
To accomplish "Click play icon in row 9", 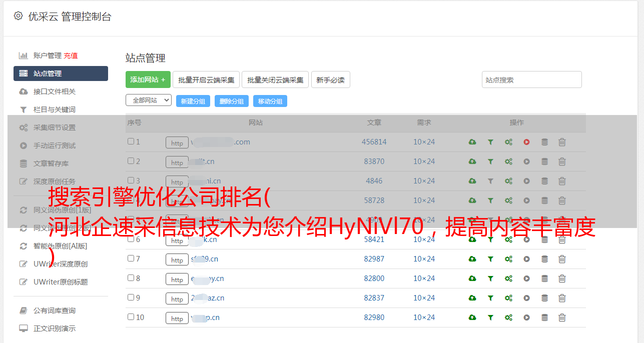I will pos(526,298).
